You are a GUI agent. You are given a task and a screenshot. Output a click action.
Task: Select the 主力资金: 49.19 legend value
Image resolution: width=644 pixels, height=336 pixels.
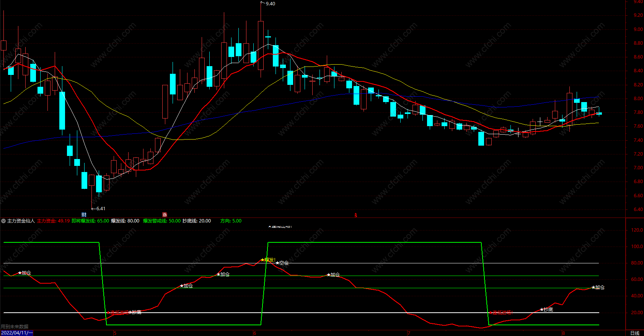53,221
